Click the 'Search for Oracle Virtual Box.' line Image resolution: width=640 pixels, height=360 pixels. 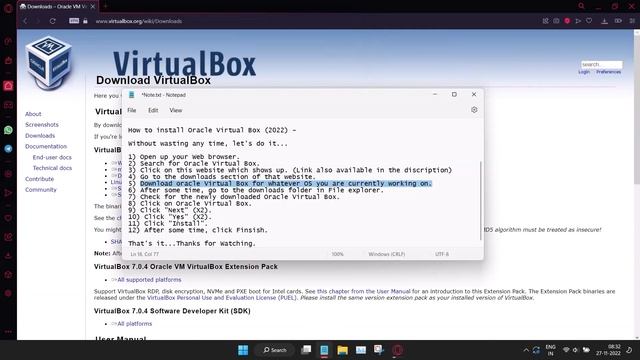point(200,163)
